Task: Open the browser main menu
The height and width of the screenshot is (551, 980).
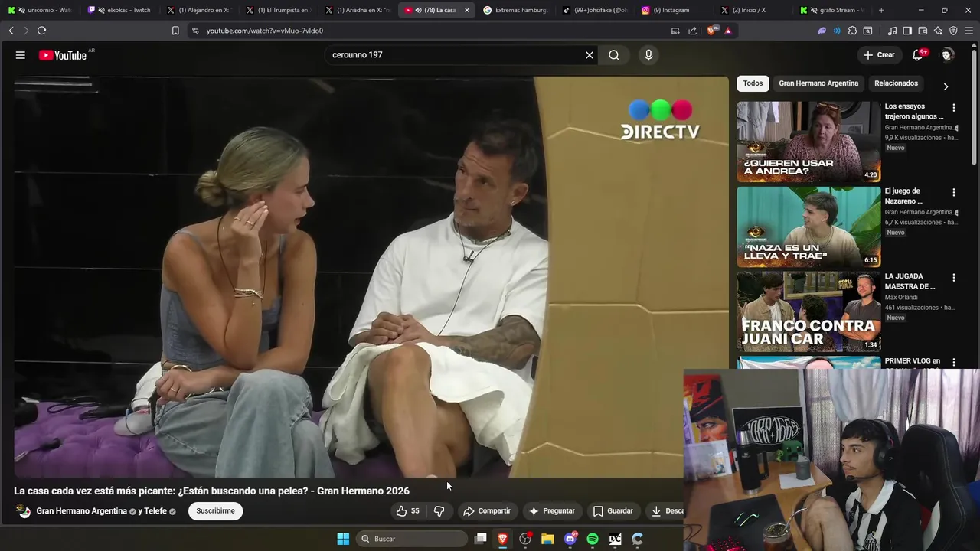Action: (x=969, y=31)
